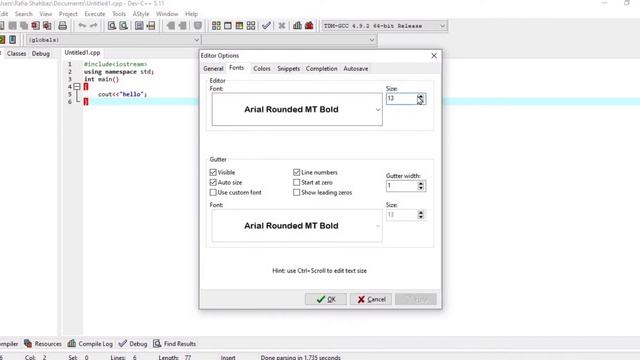Screen dimensions: 640x360
Task: Decrease the editor font Size with the down arrow
Action: pyautogui.click(x=420, y=101)
